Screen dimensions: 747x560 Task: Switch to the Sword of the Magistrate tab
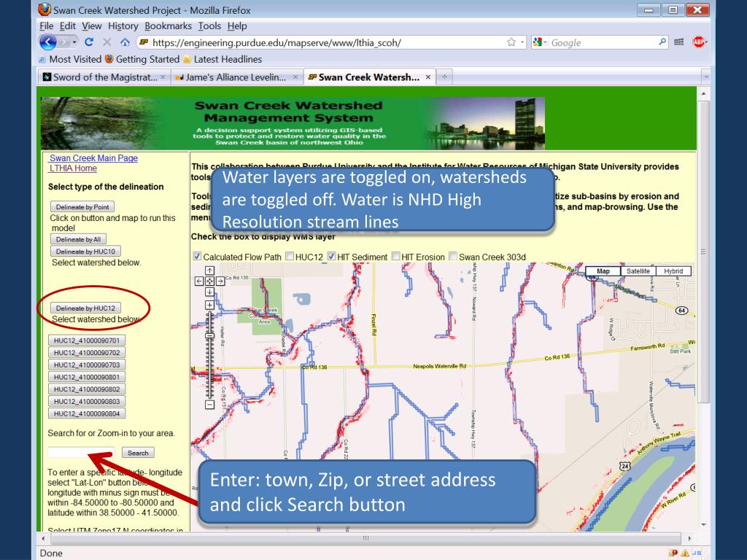pyautogui.click(x=104, y=77)
